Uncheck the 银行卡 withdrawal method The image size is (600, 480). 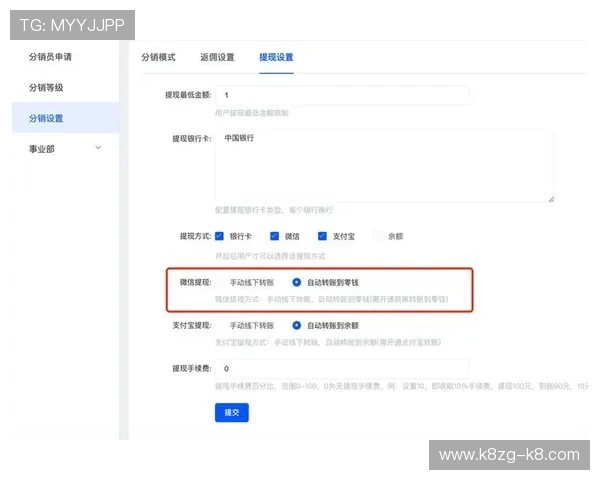(x=219, y=236)
